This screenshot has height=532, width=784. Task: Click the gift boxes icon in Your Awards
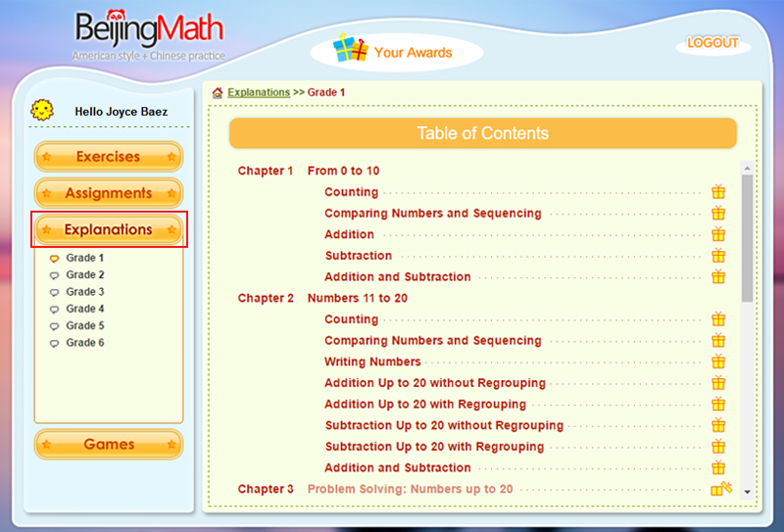coord(351,49)
